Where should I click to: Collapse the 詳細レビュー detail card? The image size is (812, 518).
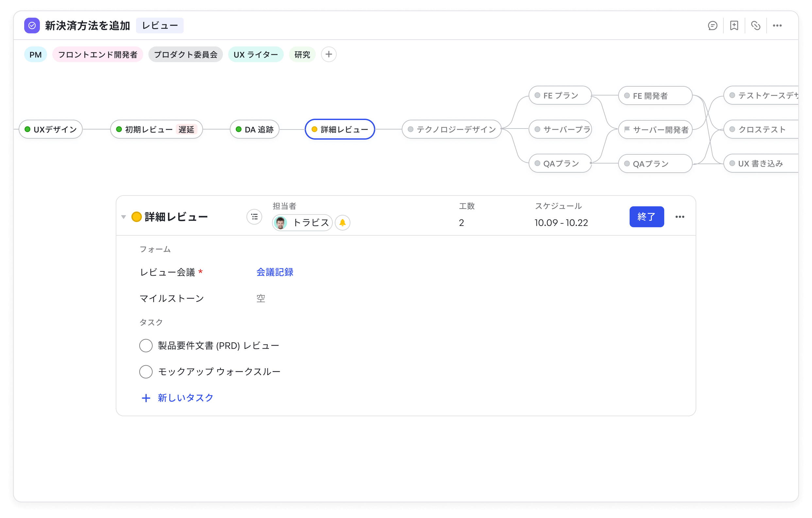coord(124,217)
